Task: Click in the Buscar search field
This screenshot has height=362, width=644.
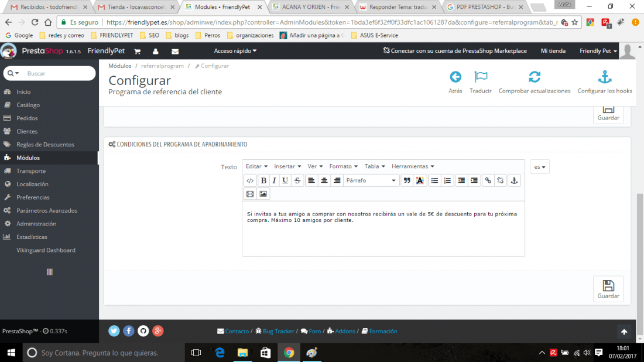Action: (59, 73)
